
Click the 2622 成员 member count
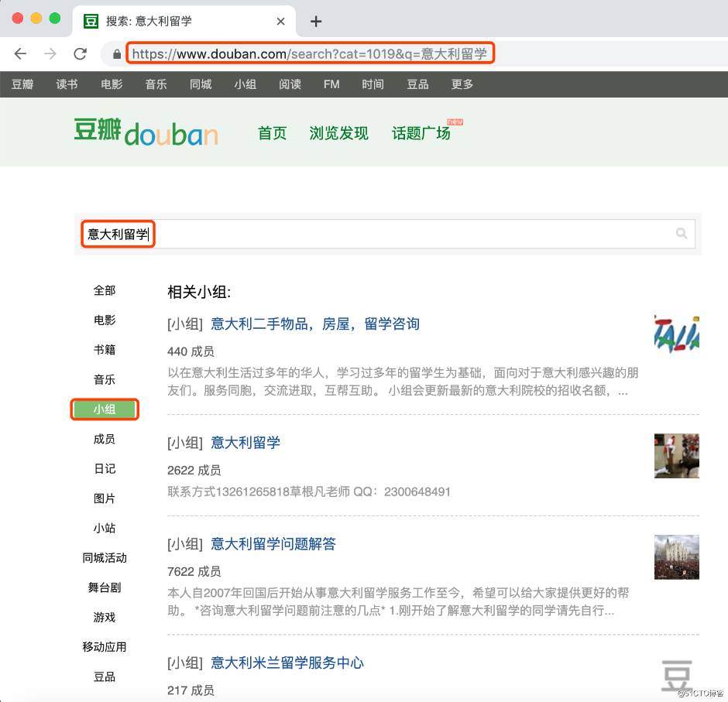tap(194, 471)
